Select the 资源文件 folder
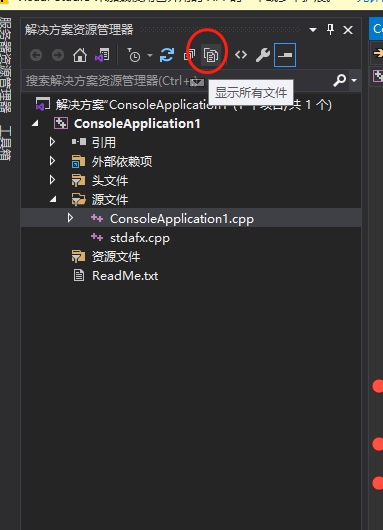 pyautogui.click(x=116, y=257)
